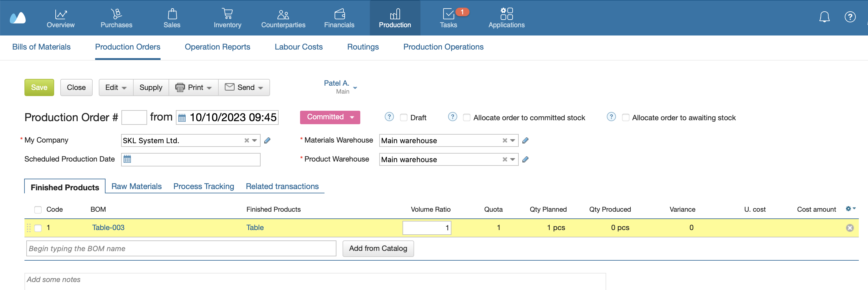
Task: Switch to Bills of Materials tab
Action: tap(42, 47)
